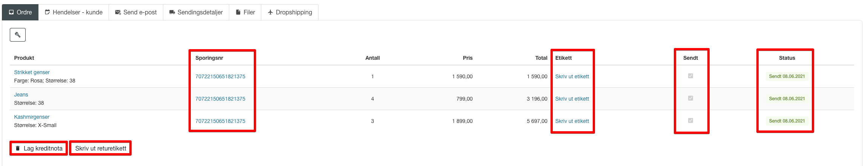Switch to Hendelser - kunde tab

coord(74,12)
